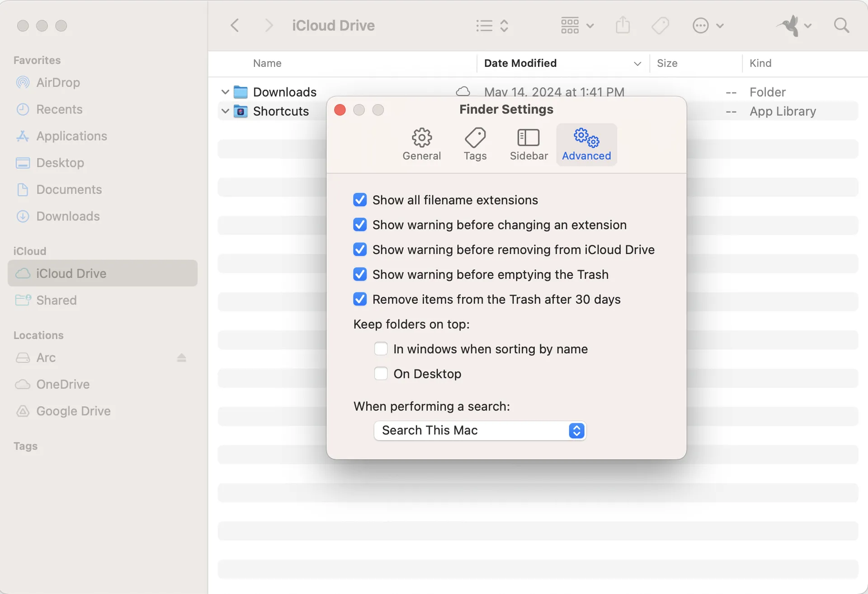The width and height of the screenshot is (868, 594).
Task: Sort by the Date Modified column header
Action: 520,63
